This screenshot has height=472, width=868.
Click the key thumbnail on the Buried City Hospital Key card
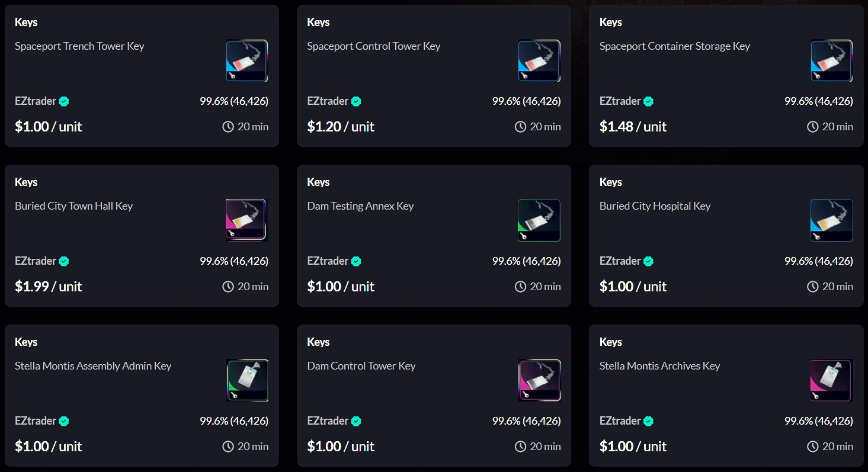coord(831,220)
